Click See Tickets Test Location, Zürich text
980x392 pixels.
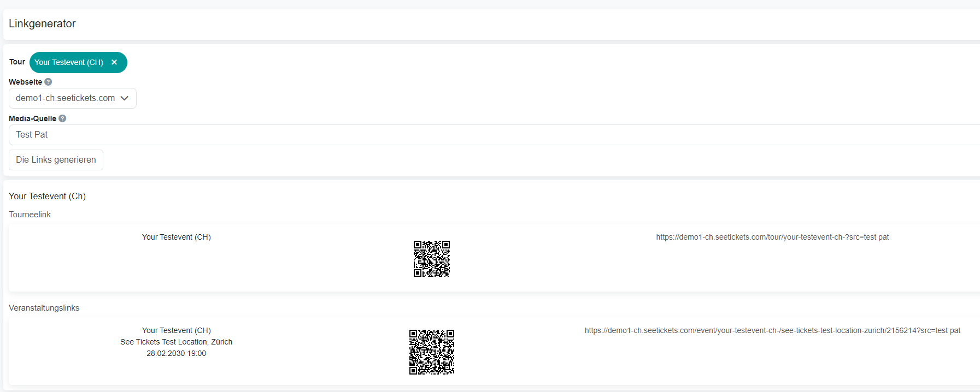coord(176,342)
